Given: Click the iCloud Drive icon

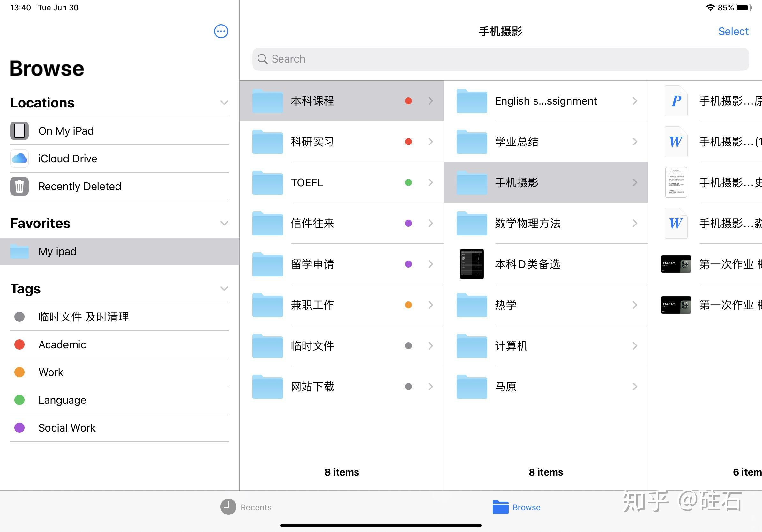Looking at the screenshot, I should coord(20,158).
